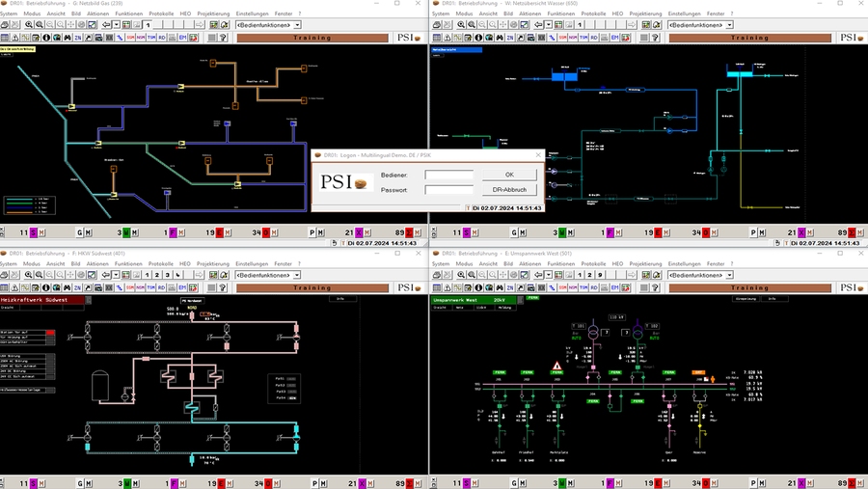Screen dimensions: 868x489
Task: Open the dropdown arrow beside Netzbild Gas back arrow
Action: pos(116,24)
